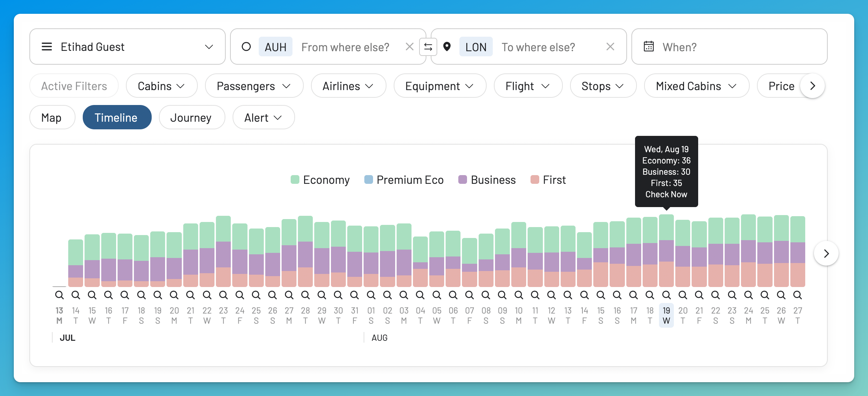The height and width of the screenshot is (396, 868).
Task: Click the calendar icon in When field
Action: (x=649, y=47)
